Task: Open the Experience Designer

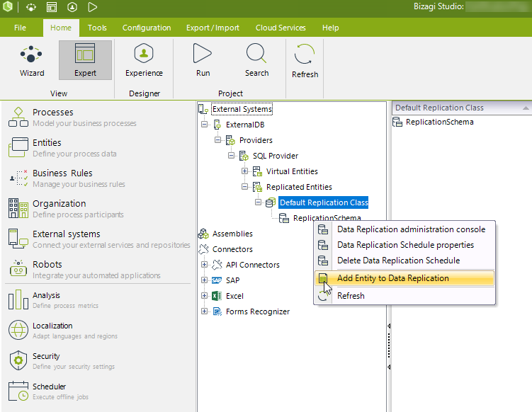Action: (144, 60)
